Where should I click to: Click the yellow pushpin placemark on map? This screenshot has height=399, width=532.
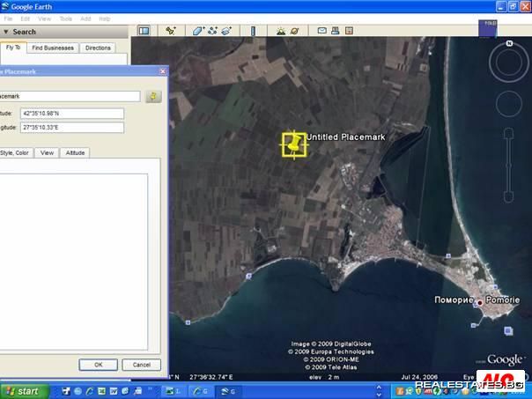pyautogui.click(x=294, y=144)
